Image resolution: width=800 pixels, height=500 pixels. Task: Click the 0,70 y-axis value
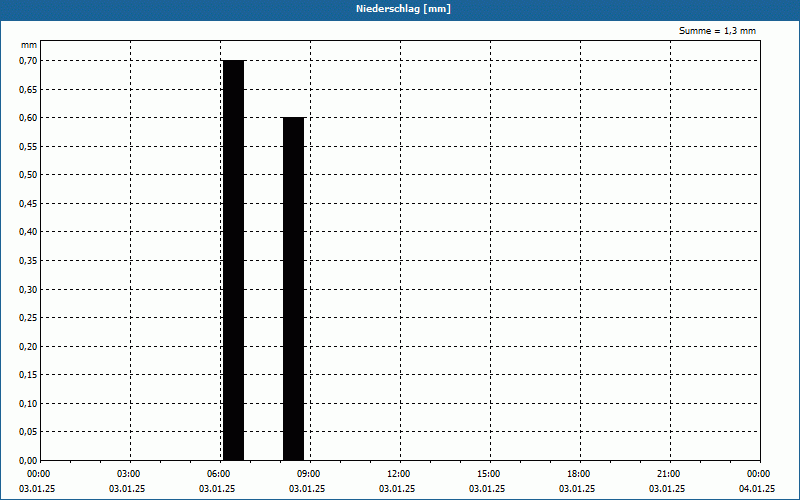[28, 61]
